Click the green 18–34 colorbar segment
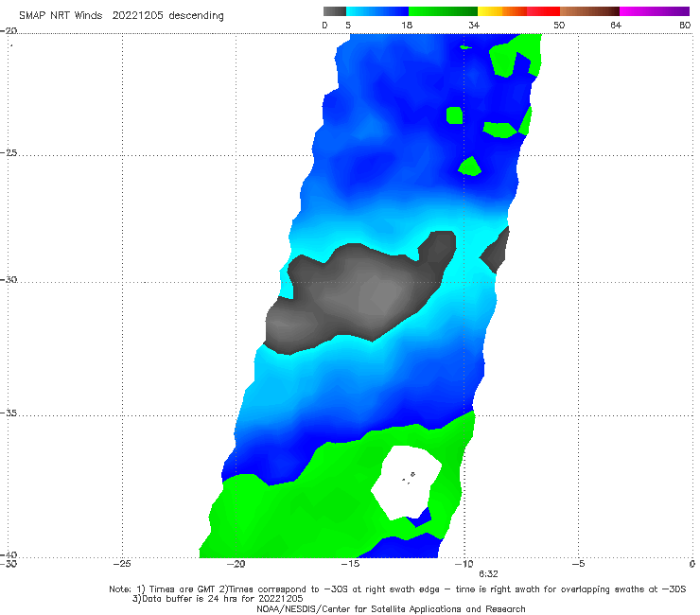This screenshot has width=700, height=615. coord(443,11)
